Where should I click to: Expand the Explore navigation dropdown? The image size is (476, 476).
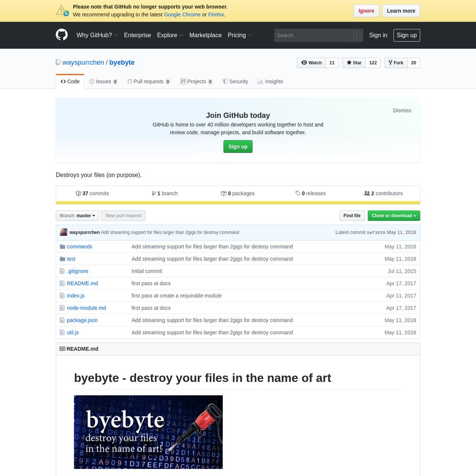tap(170, 35)
